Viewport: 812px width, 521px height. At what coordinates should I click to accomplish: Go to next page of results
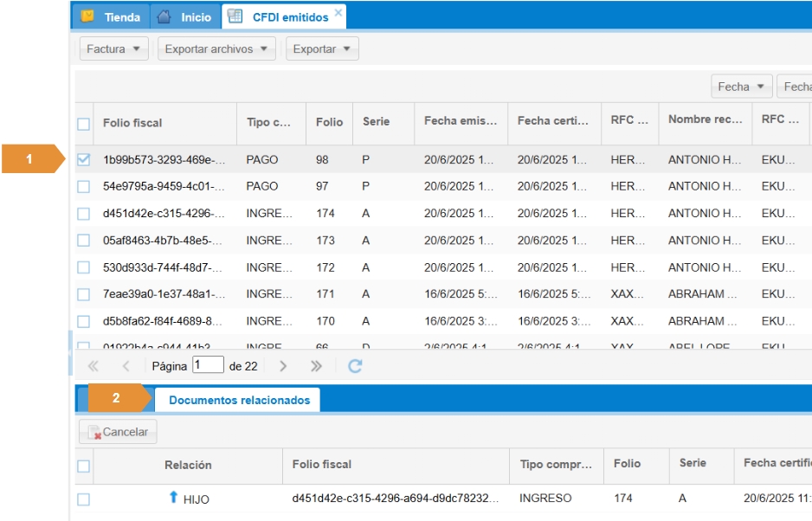(x=283, y=366)
